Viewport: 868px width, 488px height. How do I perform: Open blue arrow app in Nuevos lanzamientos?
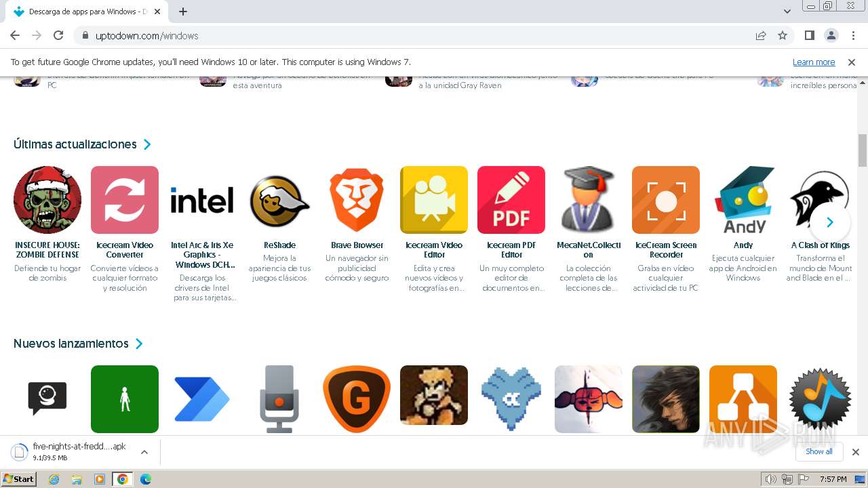[x=202, y=399]
